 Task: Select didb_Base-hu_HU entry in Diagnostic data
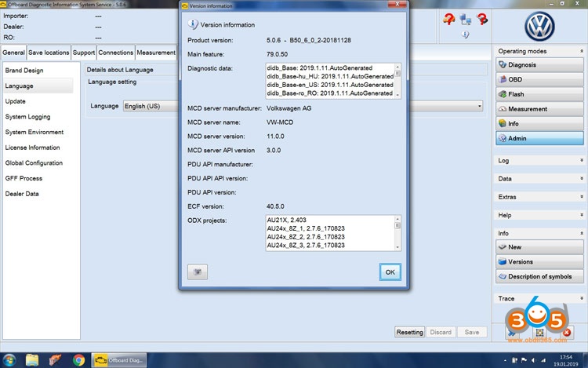pyautogui.click(x=330, y=76)
